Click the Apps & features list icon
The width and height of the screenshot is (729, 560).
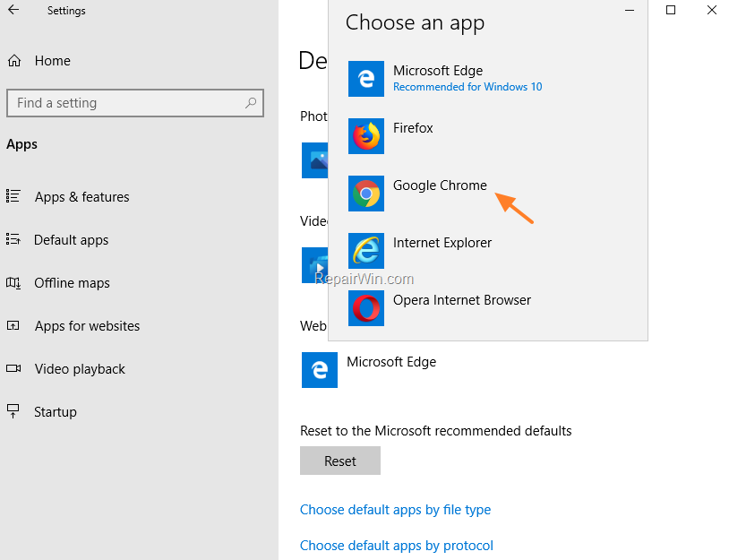[13, 196]
